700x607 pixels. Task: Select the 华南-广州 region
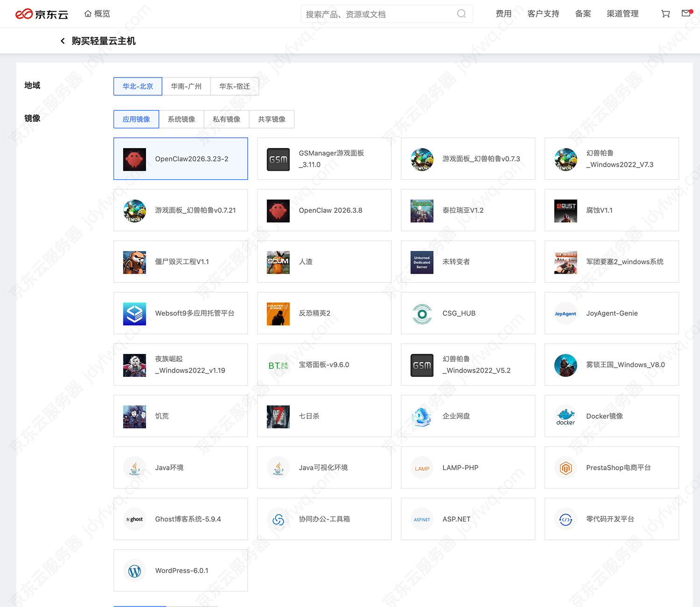point(186,86)
